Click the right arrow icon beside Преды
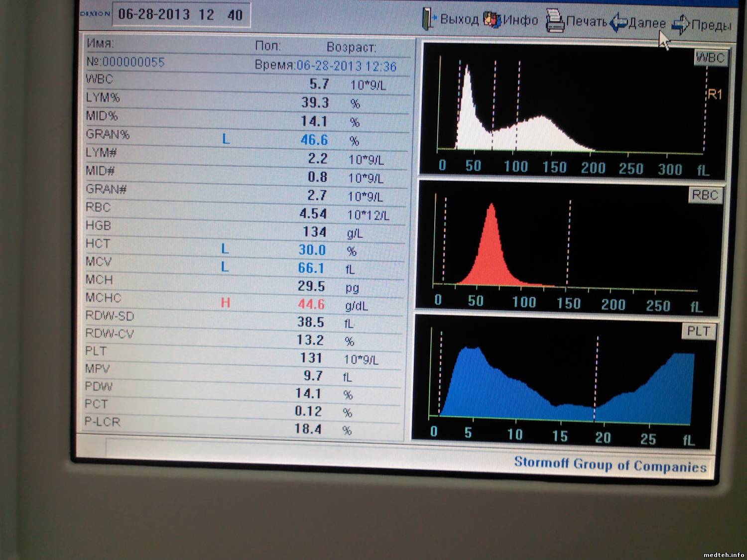Viewport: 747px width, 560px height. click(680, 24)
